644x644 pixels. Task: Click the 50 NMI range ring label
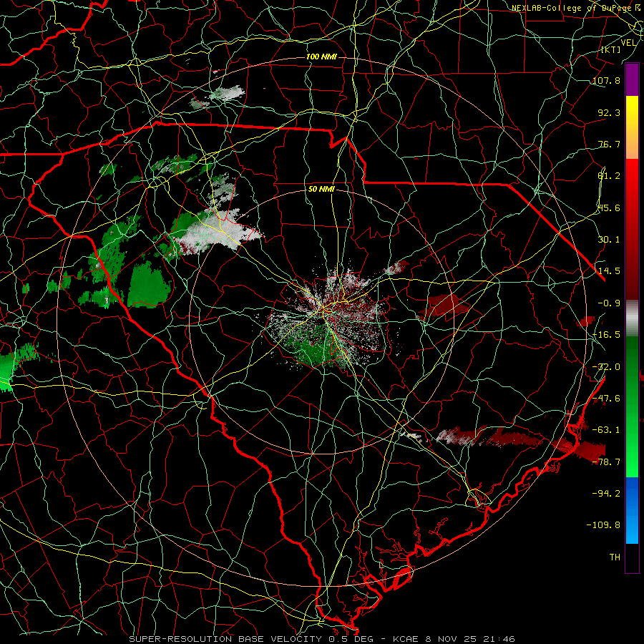coord(321,190)
